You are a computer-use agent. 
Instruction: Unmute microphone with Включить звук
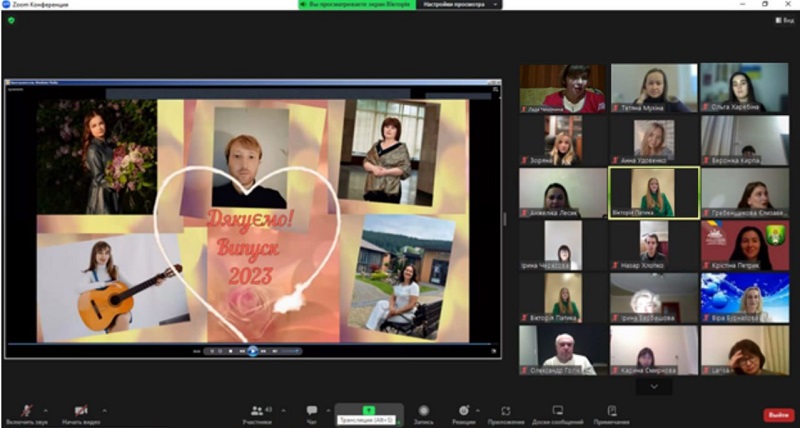[27, 415]
